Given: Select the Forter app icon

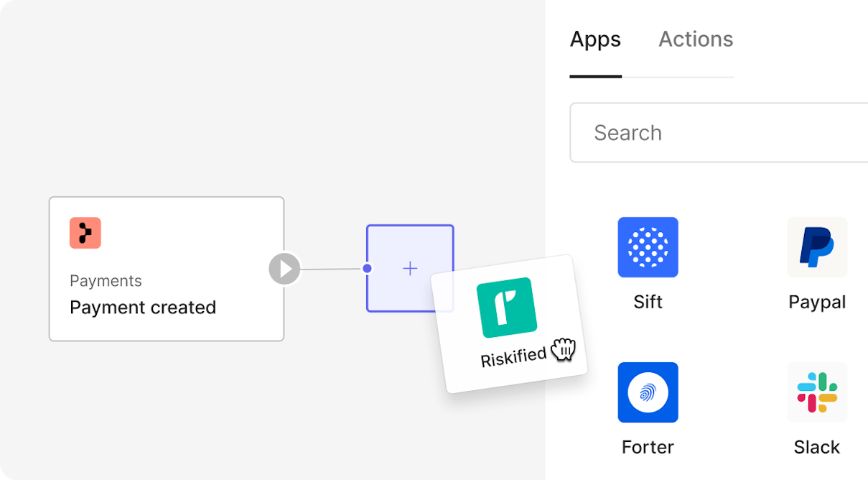Looking at the screenshot, I should [x=648, y=392].
